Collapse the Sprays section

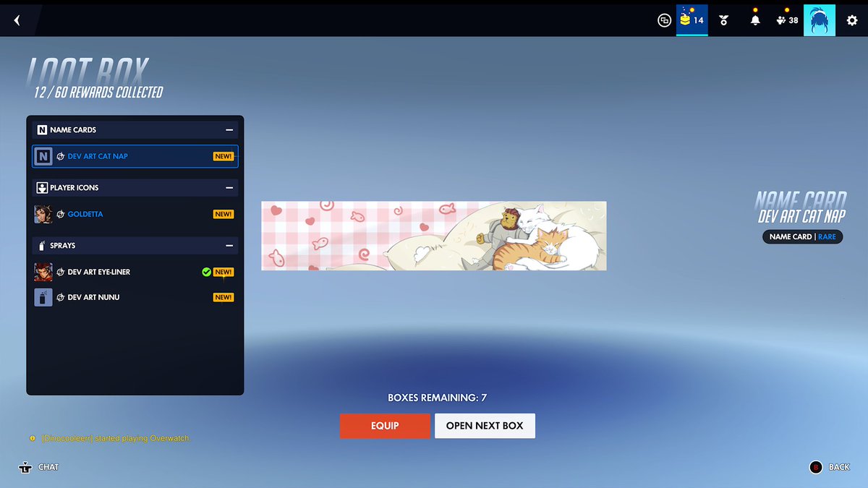pos(229,246)
